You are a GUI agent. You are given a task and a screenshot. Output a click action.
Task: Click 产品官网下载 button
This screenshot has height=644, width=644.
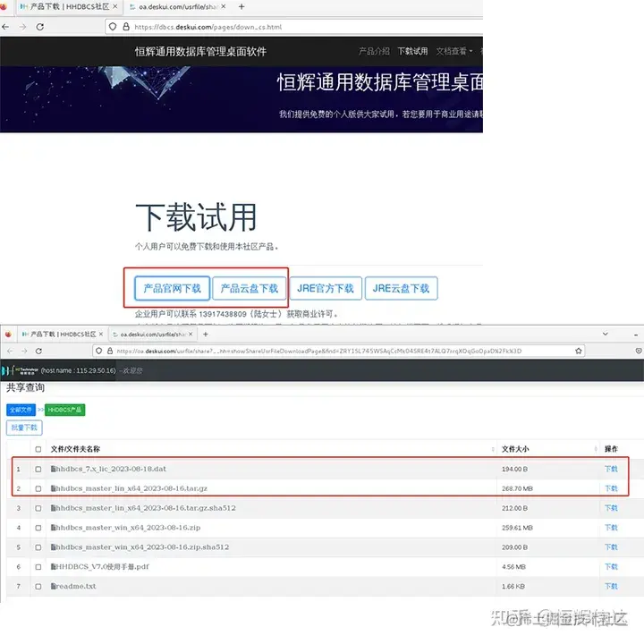[x=172, y=288]
